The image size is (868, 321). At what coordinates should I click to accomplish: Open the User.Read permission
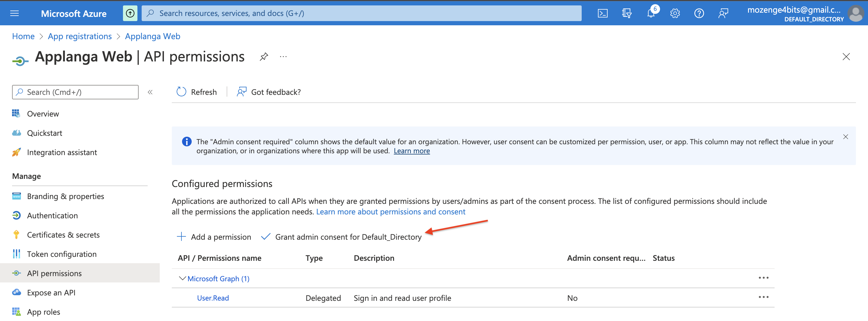[x=212, y=298]
